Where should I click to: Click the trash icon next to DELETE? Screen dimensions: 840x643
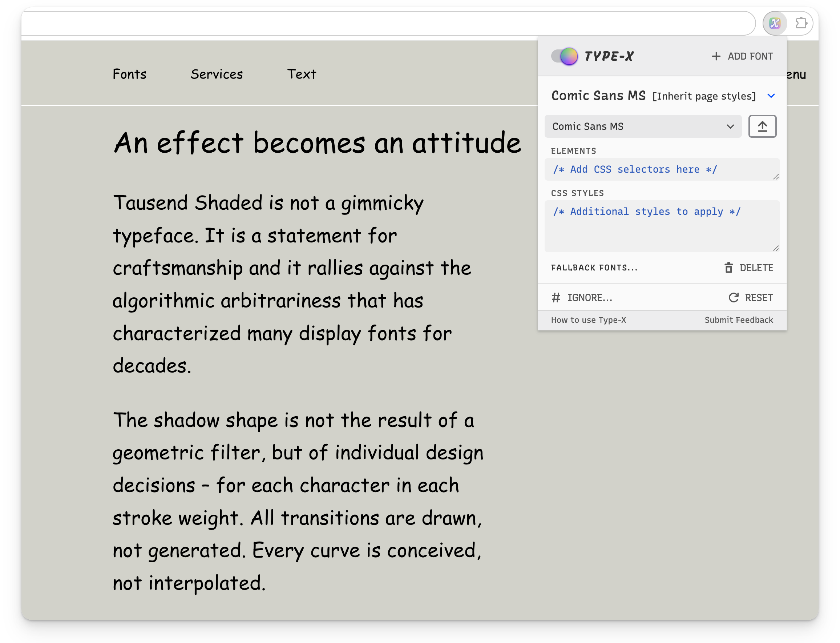[x=728, y=268]
